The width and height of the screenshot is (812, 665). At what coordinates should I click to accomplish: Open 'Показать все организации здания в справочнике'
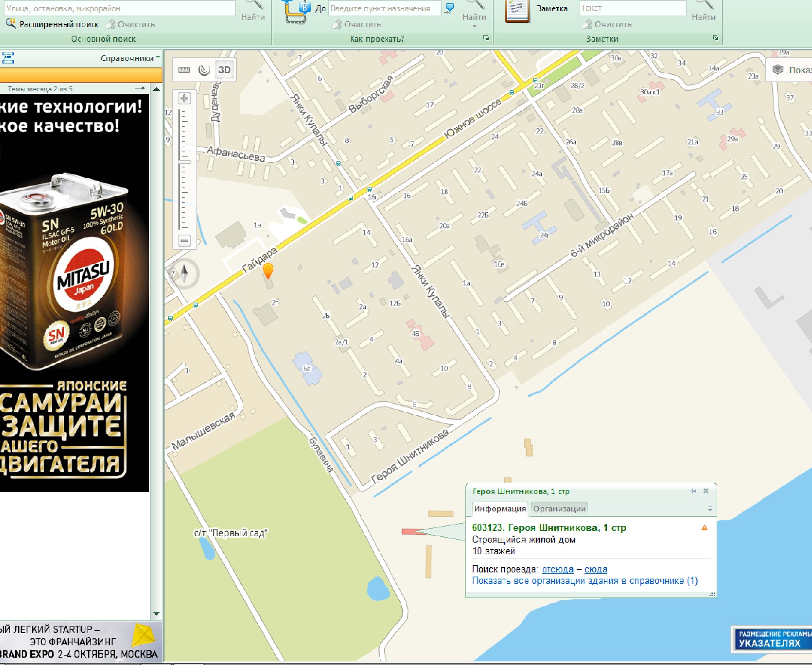click(577, 581)
